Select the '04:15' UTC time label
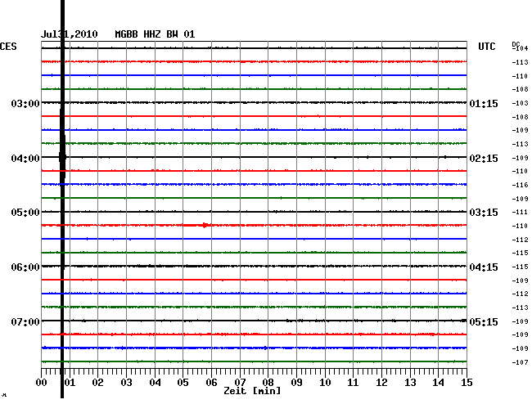This screenshot has width=532, height=404. point(484,267)
